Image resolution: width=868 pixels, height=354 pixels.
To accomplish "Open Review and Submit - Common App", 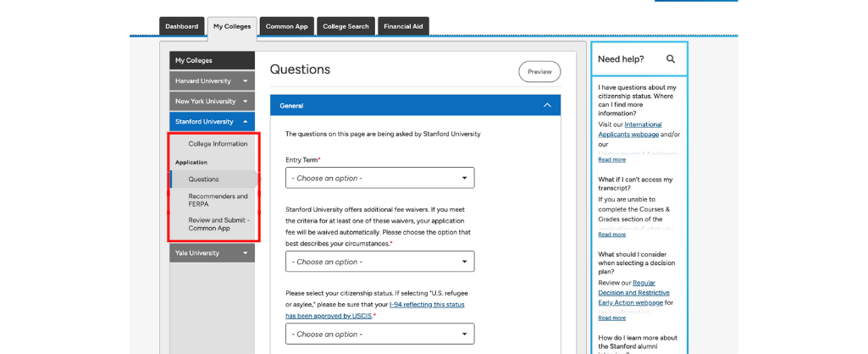I will 219,224.
